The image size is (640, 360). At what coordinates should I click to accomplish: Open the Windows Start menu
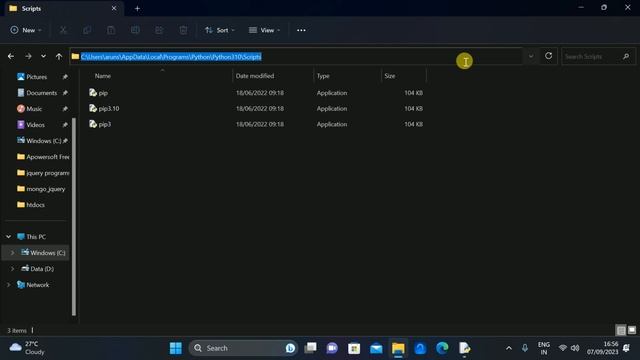(176, 348)
